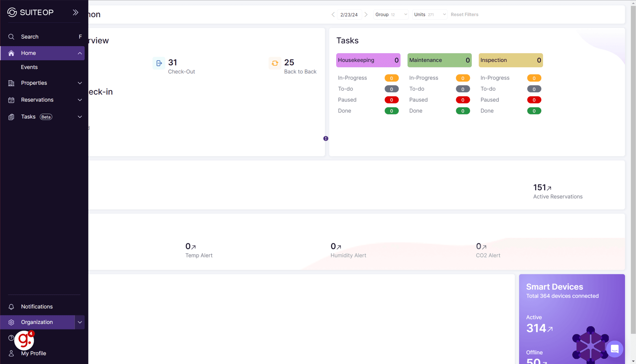The width and height of the screenshot is (636, 364).
Task: Collapse sidebar with double-chevron icon
Action: pos(76,12)
